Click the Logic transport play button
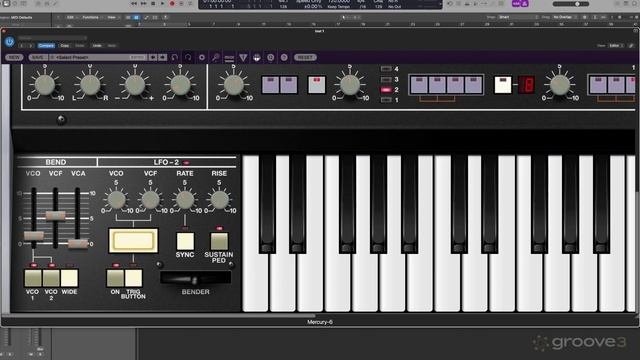Screen dimensions: 640x360 [162, 3]
